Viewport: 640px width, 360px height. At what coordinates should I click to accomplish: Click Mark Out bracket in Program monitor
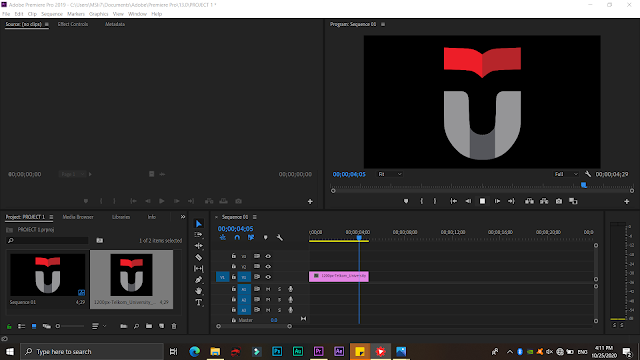[x=435, y=201]
